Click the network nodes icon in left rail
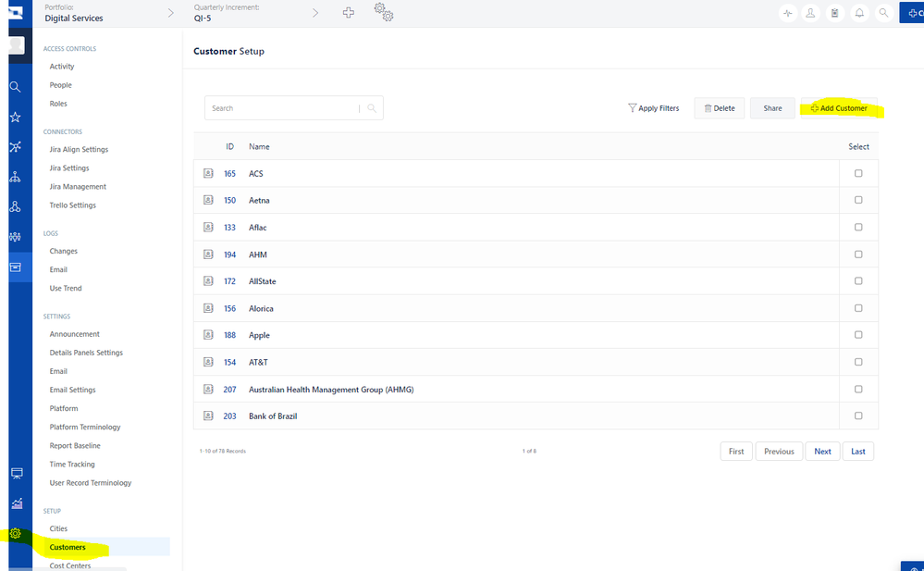Image resolution: width=924 pixels, height=571 pixels. 16,147
